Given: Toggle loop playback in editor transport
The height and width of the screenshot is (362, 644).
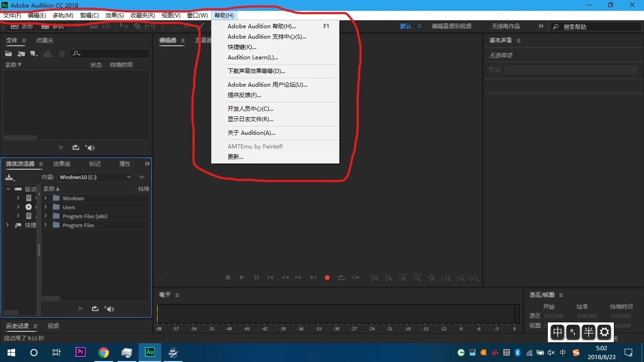Looking at the screenshot, I should [341, 278].
